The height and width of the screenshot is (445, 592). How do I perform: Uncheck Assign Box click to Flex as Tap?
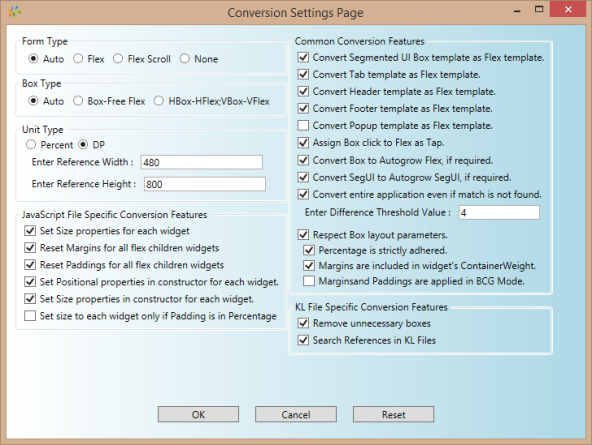(303, 142)
